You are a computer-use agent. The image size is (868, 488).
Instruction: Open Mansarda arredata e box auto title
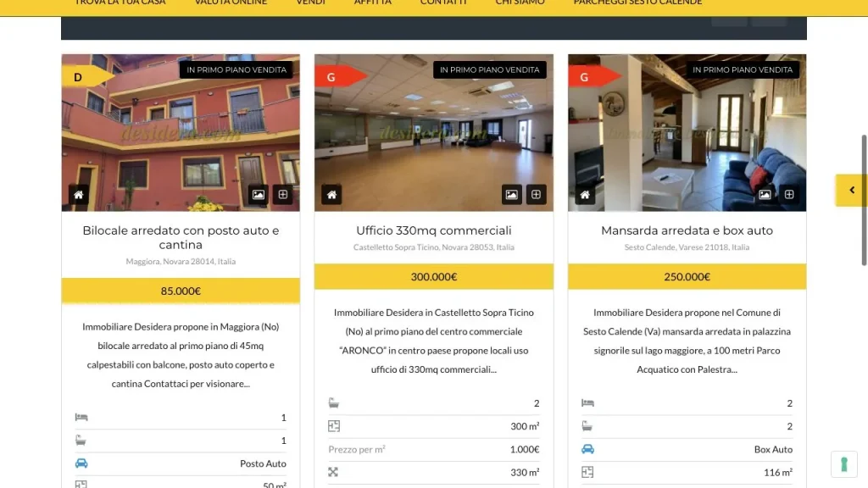(x=687, y=230)
